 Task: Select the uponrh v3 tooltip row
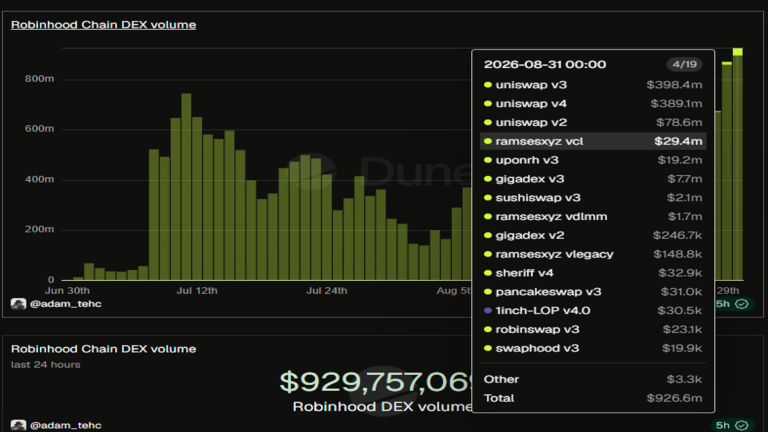(x=593, y=160)
